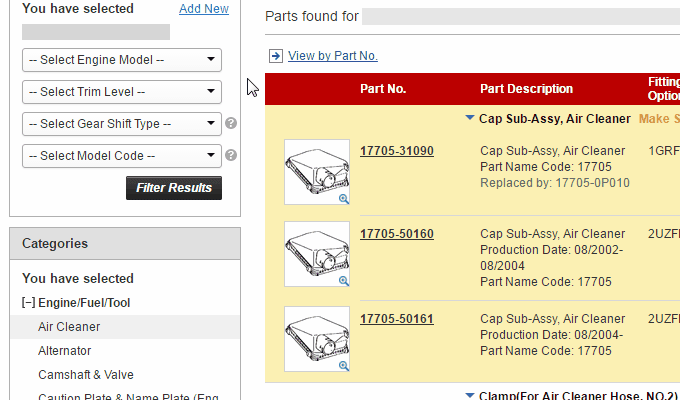
Task: Open part number 17705-50160 link
Action: (397, 234)
